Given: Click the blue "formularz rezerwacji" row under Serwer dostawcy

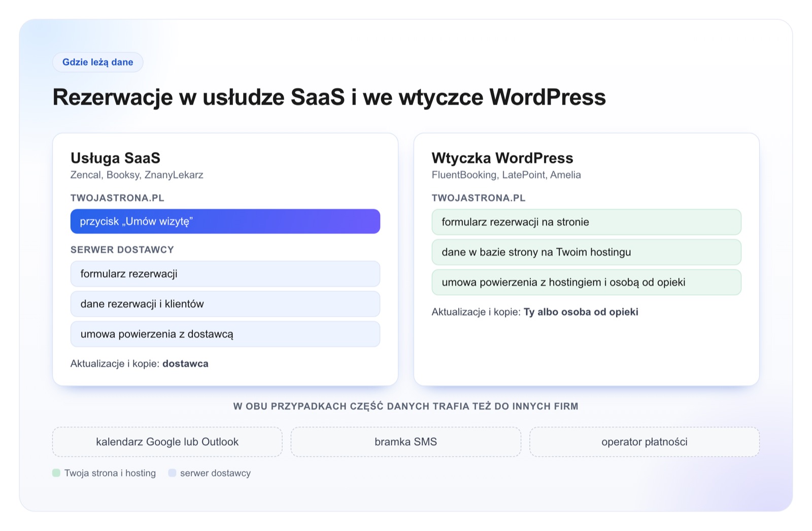Looking at the screenshot, I should pos(225,274).
